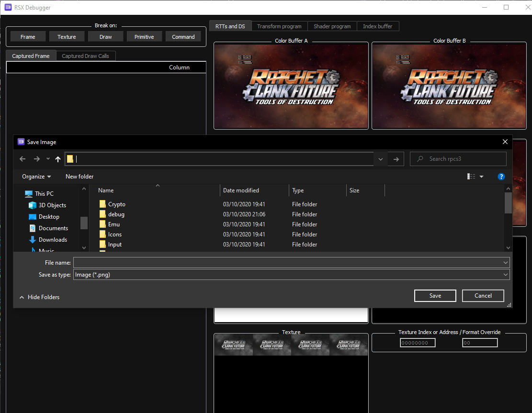Viewport: 532px width, 413px height.
Task: Break on Primitive button
Action: coord(144,37)
